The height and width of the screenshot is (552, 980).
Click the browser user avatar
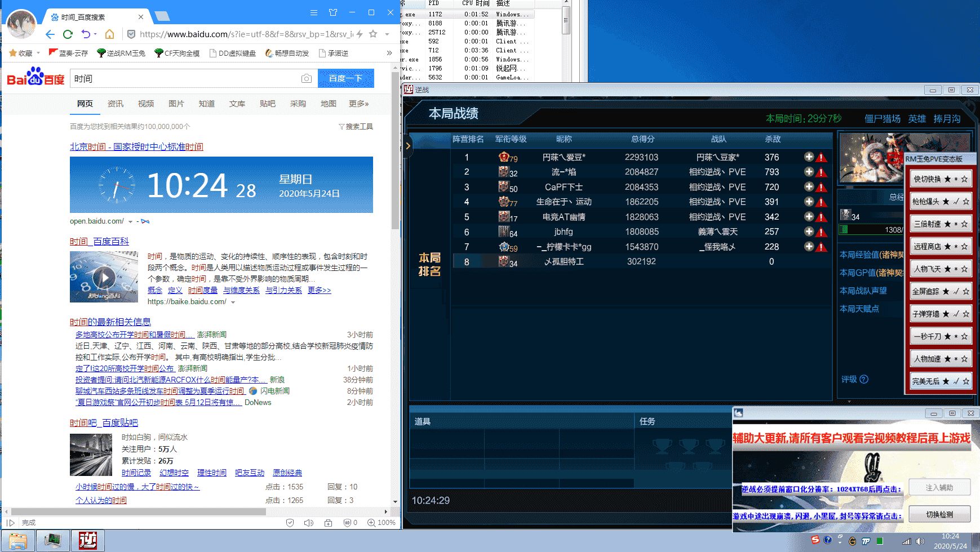coord(22,24)
